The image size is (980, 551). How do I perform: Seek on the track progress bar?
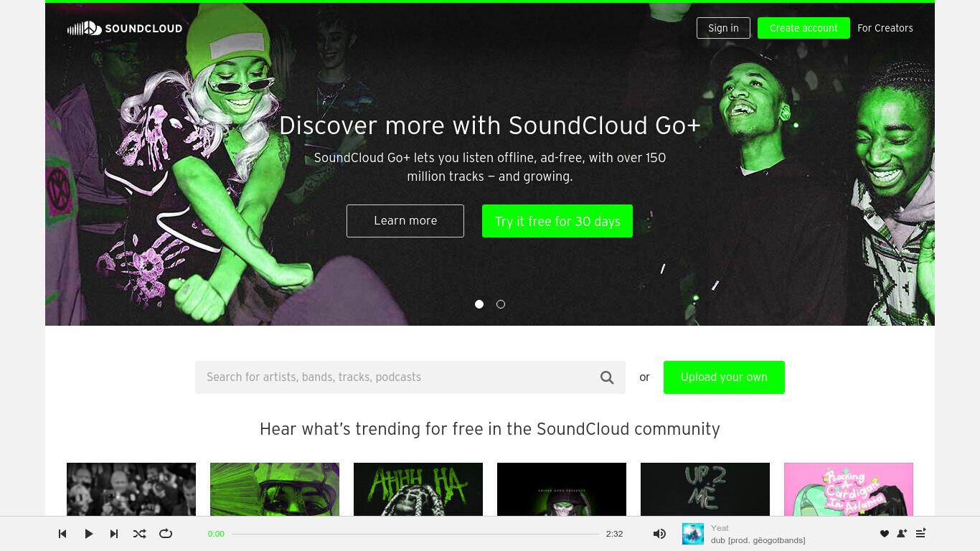point(415,534)
